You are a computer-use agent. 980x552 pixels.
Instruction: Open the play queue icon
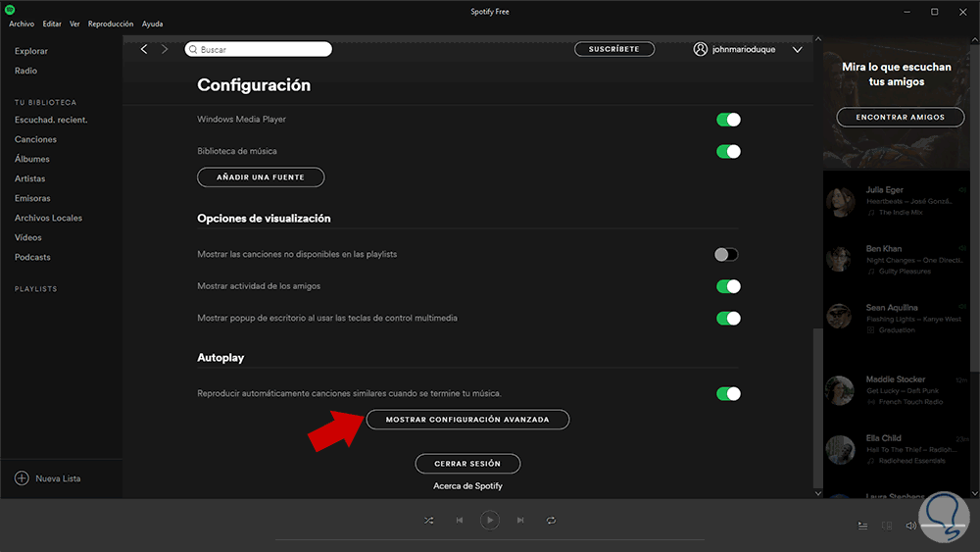(x=862, y=526)
